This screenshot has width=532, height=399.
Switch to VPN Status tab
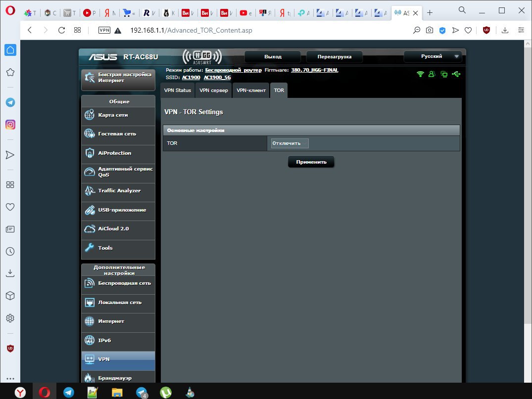pos(178,90)
